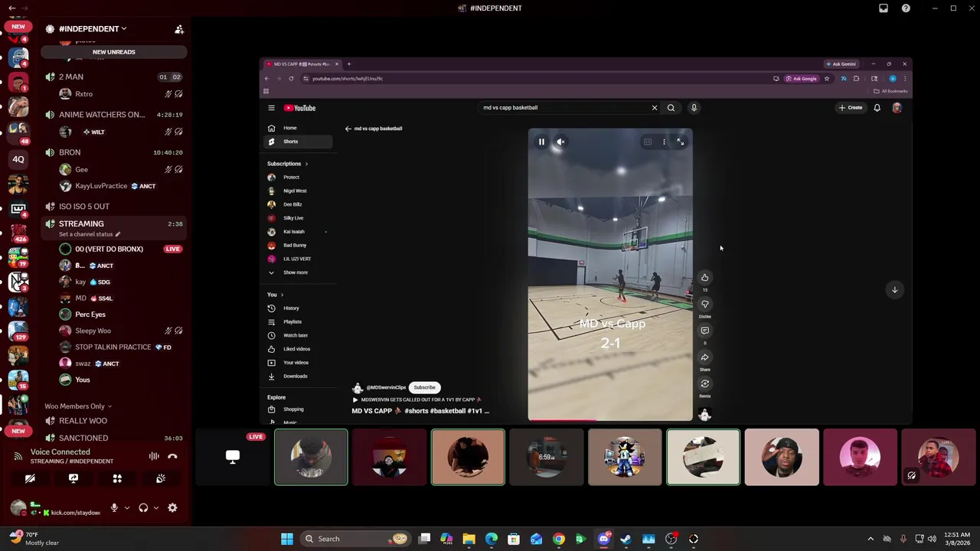Pause the YouTube Short video
This screenshot has height=551, width=980.
tap(541, 142)
